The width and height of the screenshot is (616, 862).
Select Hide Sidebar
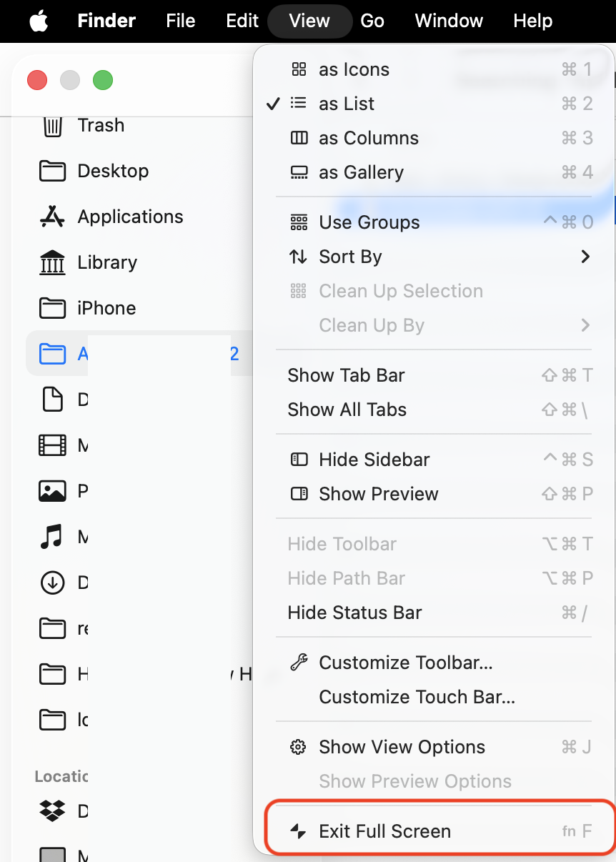coord(435,460)
